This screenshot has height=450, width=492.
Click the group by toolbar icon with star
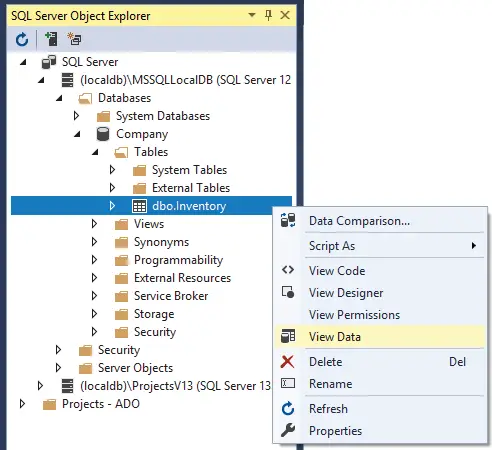74,39
